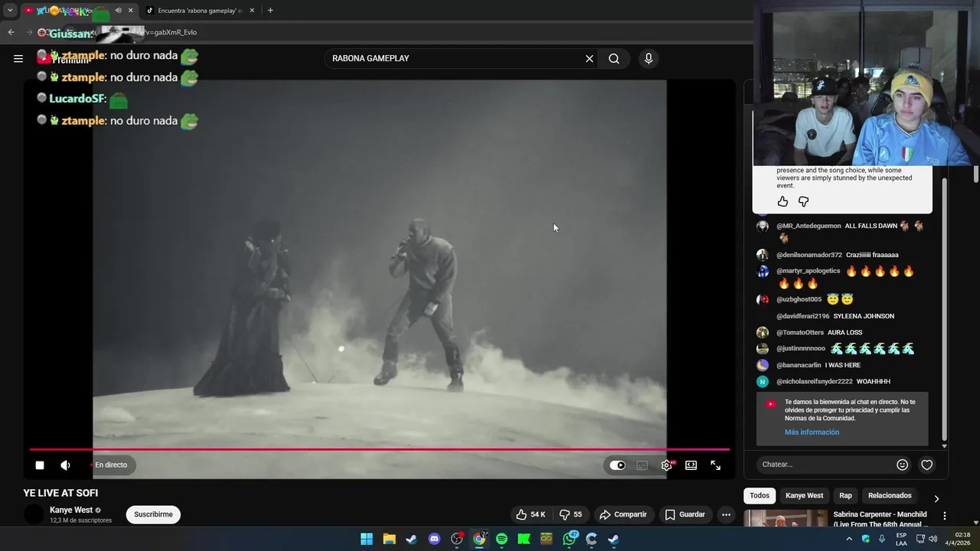
Task: Mute the first tab via speaker icon
Action: [x=118, y=11]
